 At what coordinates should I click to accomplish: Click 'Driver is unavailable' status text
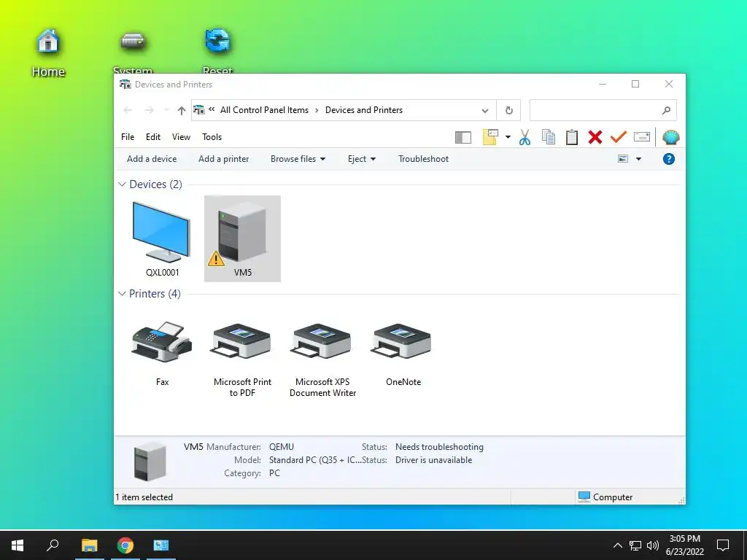pos(433,460)
